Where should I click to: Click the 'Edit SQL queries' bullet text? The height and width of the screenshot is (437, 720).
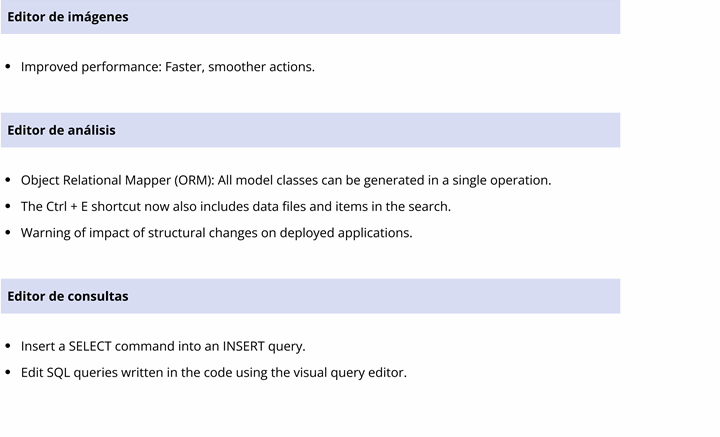(214, 372)
